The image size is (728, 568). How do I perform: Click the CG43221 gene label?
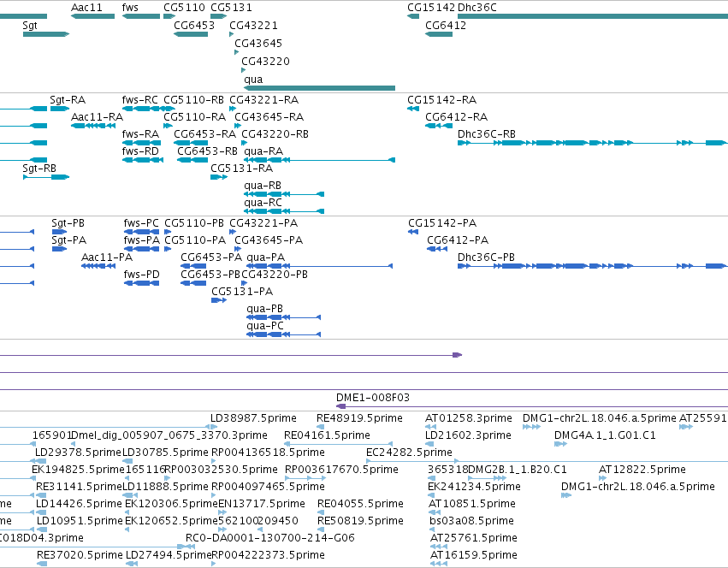[x=253, y=26]
